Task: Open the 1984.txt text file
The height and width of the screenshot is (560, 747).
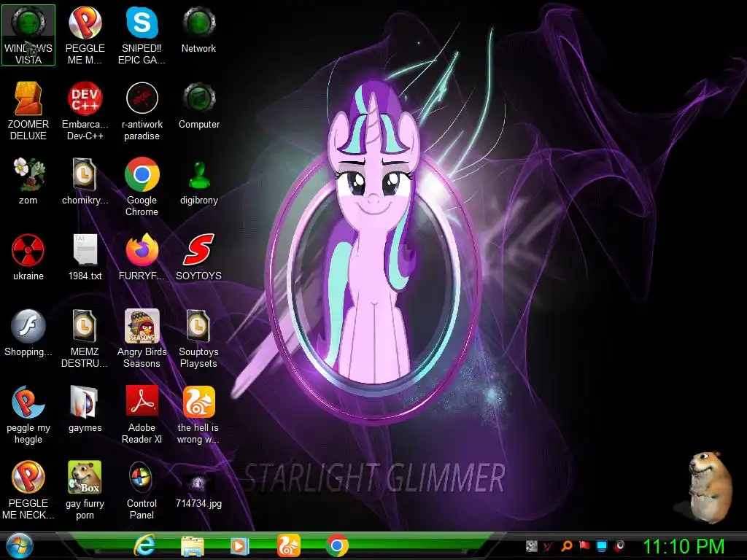Action: point(85,257)
